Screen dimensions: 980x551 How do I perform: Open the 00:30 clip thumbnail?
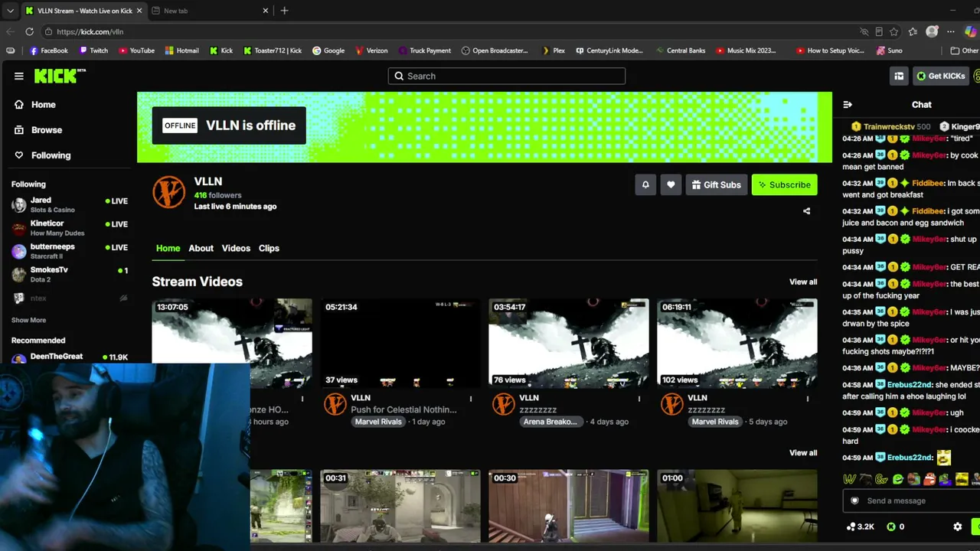(x=569, y=506)
